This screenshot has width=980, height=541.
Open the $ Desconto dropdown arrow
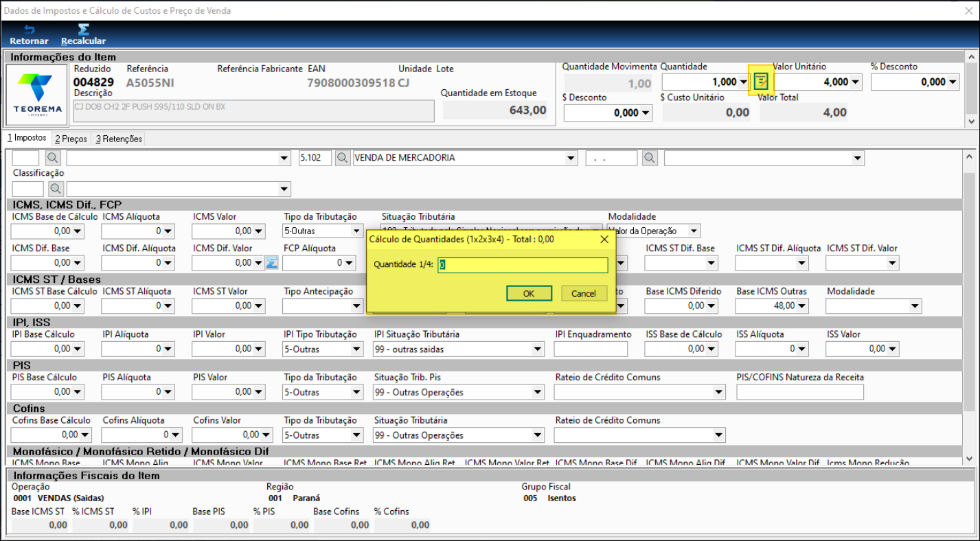646,113
